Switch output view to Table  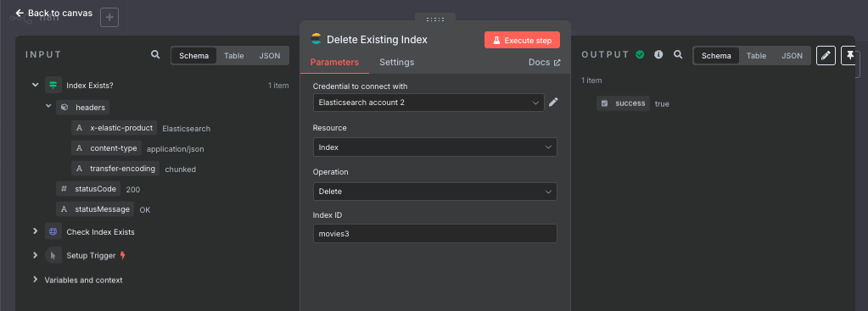(756, 56)
